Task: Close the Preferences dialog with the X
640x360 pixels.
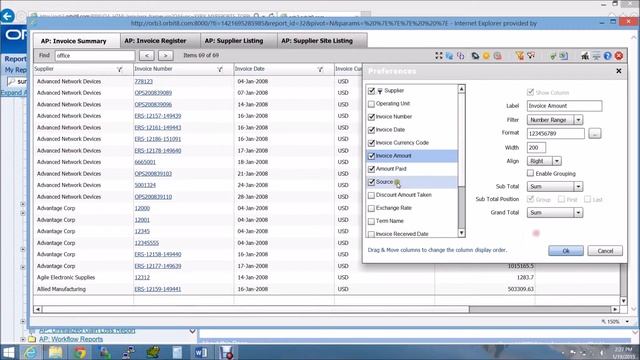Action: tap(619, 71)
